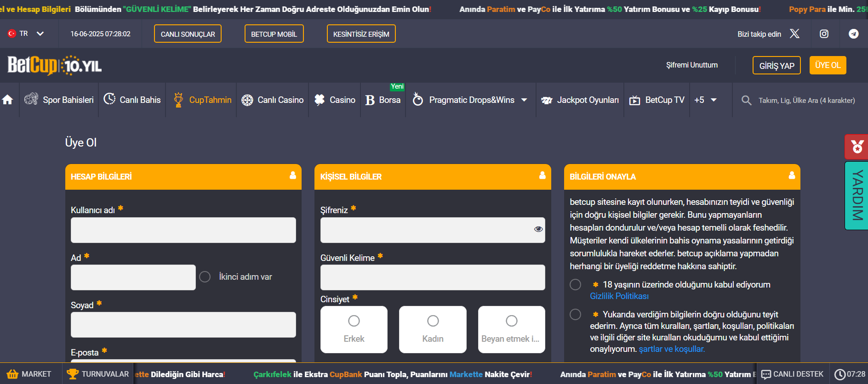
Task: Expand Pragmatic Drops&Wins dropdown arrow
Action: pos(524,100)
